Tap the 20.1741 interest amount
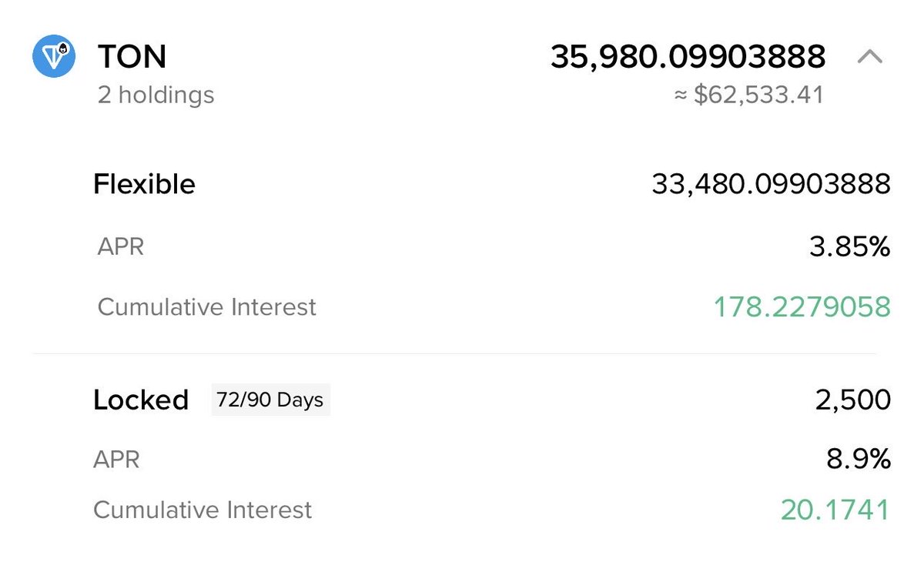Image resolution: width=924 pixels, height=572 pixels. (x=835, y=510)
